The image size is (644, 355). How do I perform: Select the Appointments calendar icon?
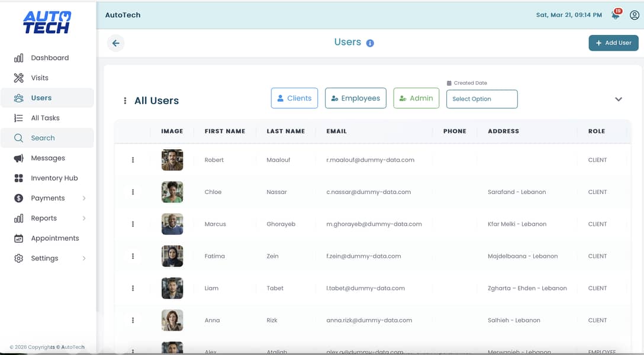[x=18, y=238]
